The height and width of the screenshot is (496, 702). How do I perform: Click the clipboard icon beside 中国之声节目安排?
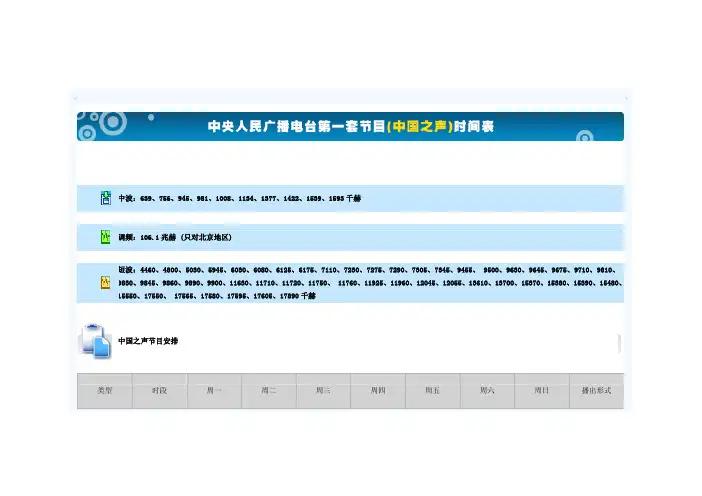96,341
